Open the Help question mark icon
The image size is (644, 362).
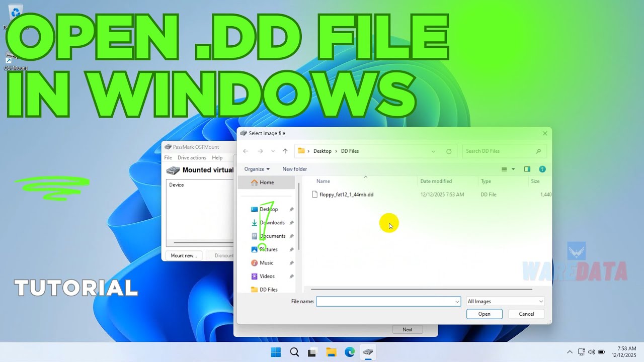[542, 169]
